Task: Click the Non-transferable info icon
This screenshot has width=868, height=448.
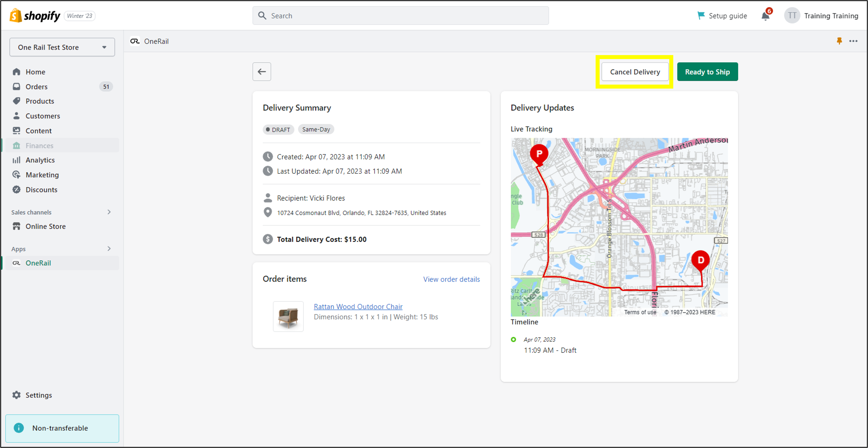Action: click(19, 428)
